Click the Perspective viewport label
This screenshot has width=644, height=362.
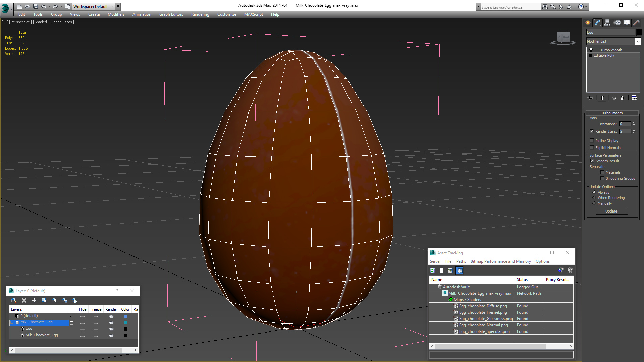tap(20, 22)
